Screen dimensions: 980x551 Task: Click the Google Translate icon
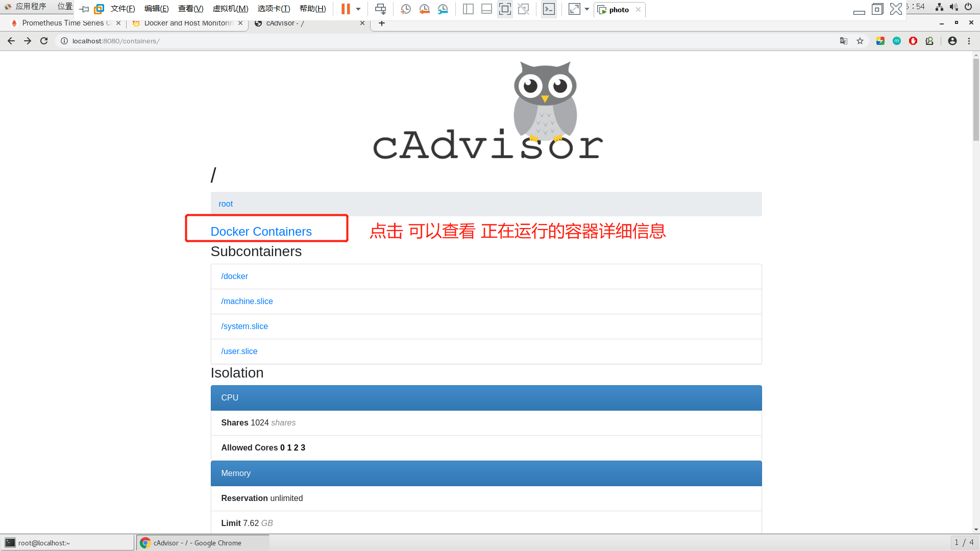[844, 41]
